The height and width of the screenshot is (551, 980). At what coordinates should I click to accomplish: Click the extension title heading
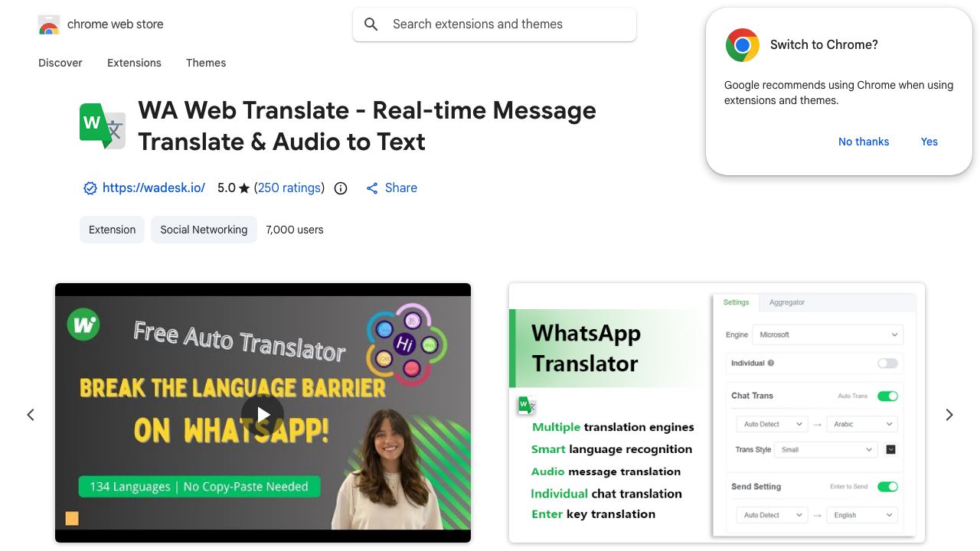pyautogui.click(x=367, y=126)
